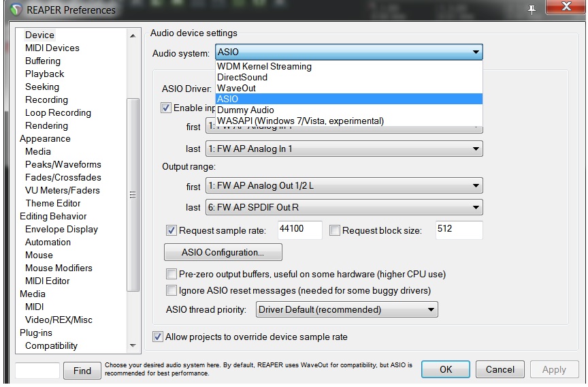Open the Output range last dropdown
The image size is (588, 387).
tap(344, 207)
